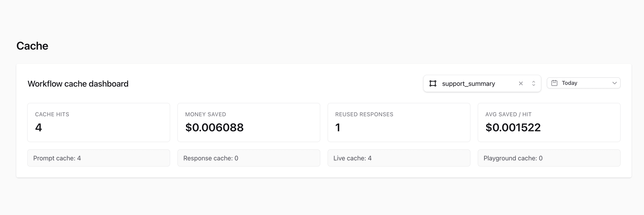Click the Prompt cache: 4 chip
Image resolution: width=644 pixels, height=215 pixels.
tap(98, 158)
